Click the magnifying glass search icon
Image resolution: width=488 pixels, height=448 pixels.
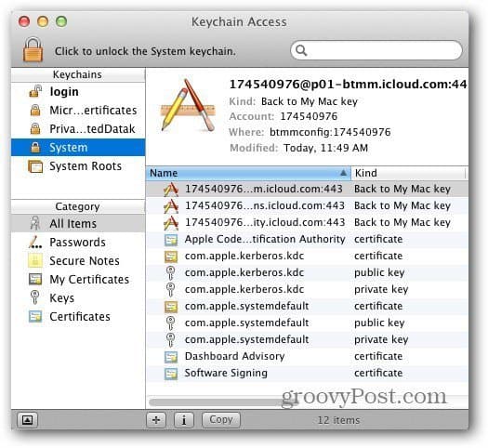(x=301, y=50)
